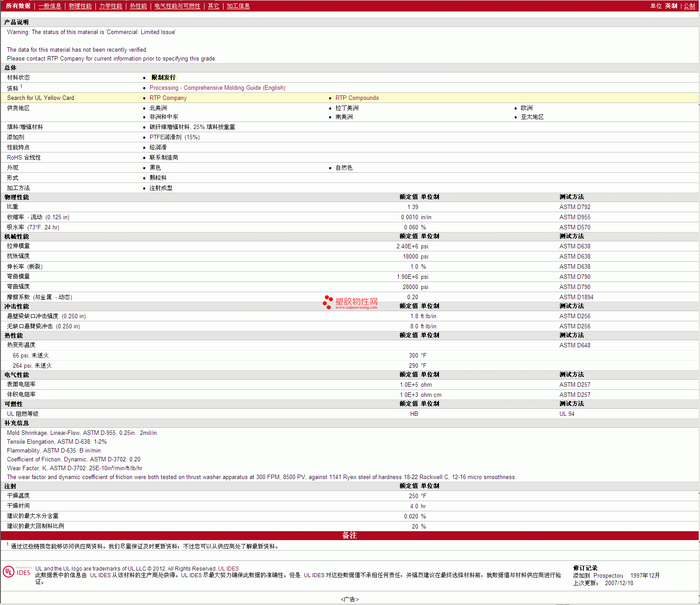Click 亚太地区 region entry
Screen dimensions: 700x605
click(x=532, y=117)
